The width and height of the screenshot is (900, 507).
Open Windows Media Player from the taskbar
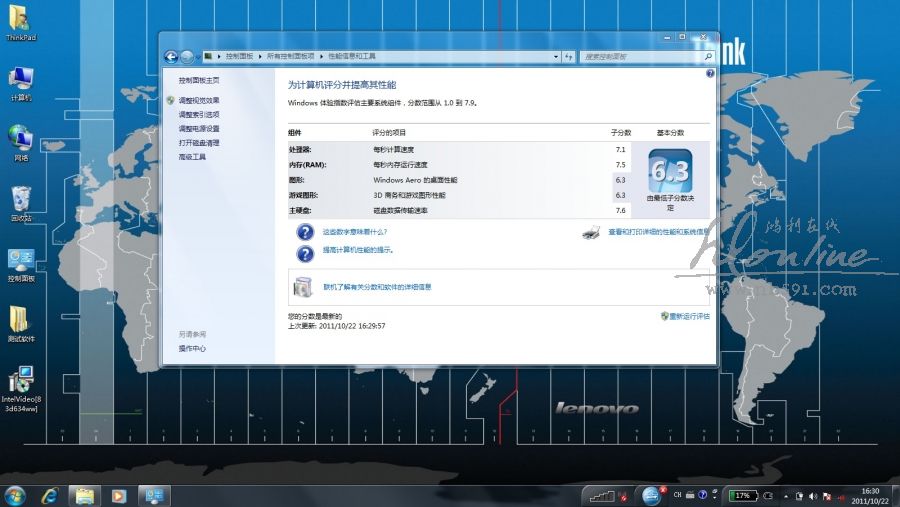[x=119, y=495]
